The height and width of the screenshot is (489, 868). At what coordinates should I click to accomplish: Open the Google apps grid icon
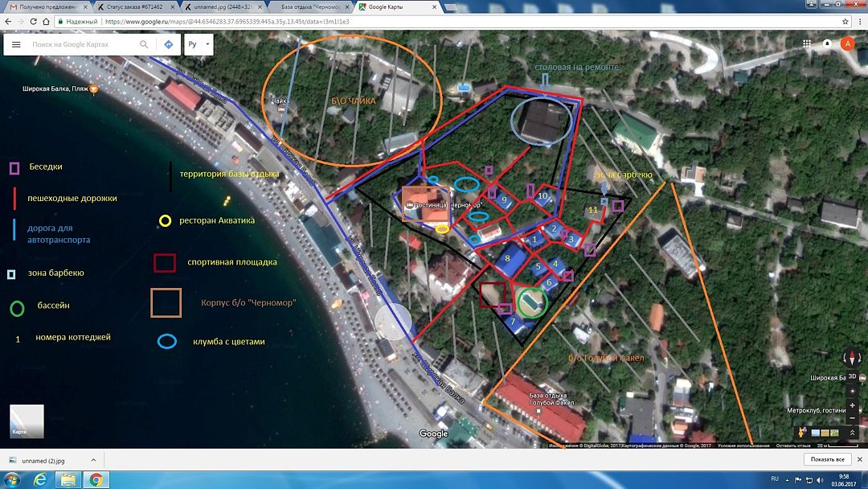806,44
